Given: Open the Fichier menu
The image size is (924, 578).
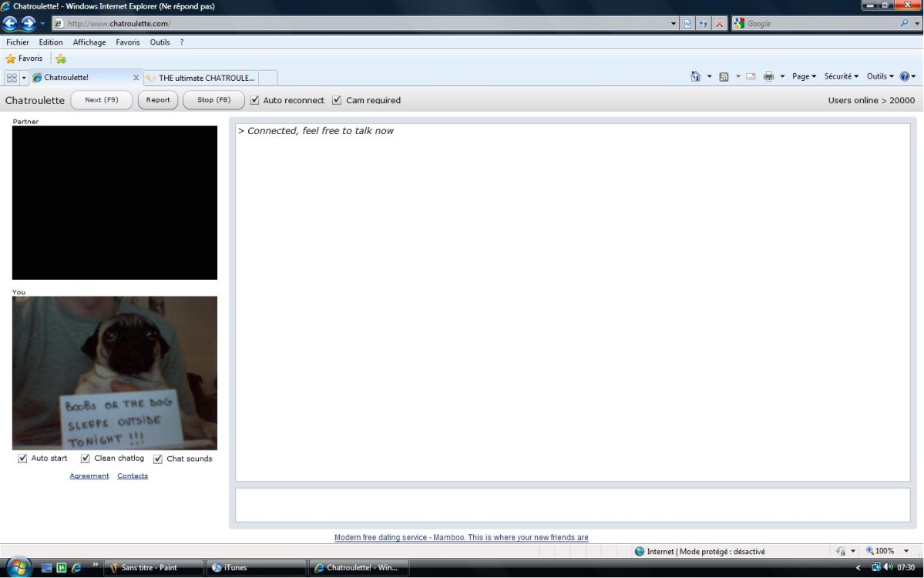Looking at the screenshot, I should [x=18, y=42].
